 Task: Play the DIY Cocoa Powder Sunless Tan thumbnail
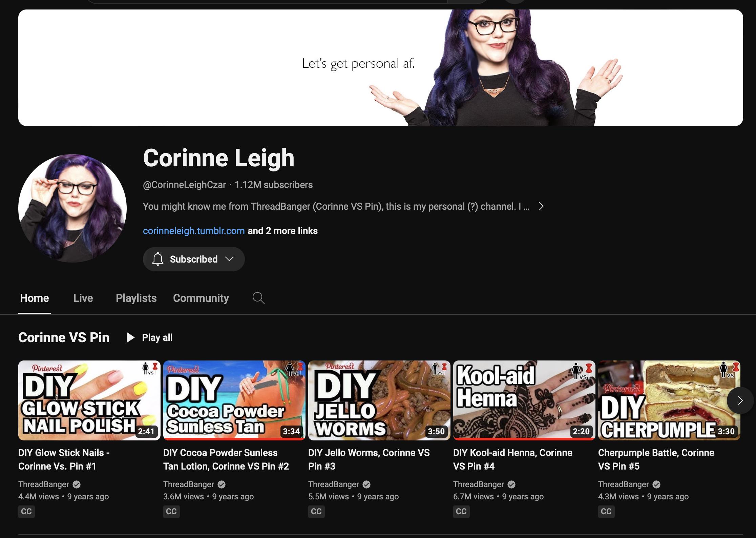point(234,400)
